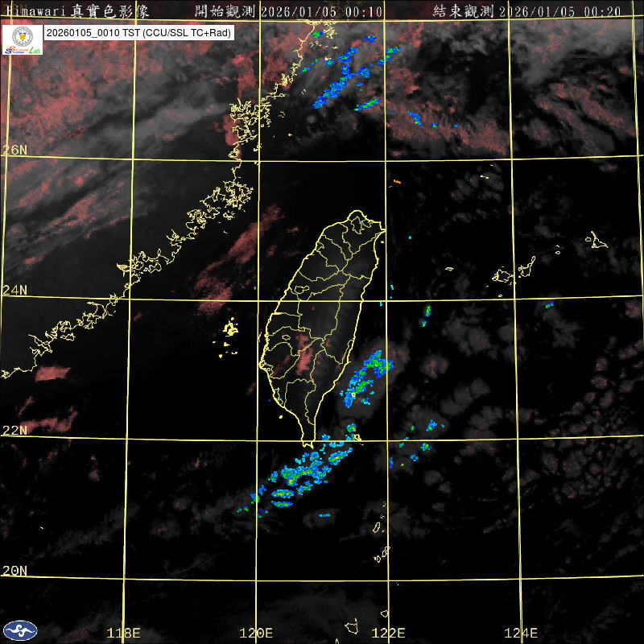
Task: Click the large radar echo band south of Taiwan
Action: tap(302, 477)
